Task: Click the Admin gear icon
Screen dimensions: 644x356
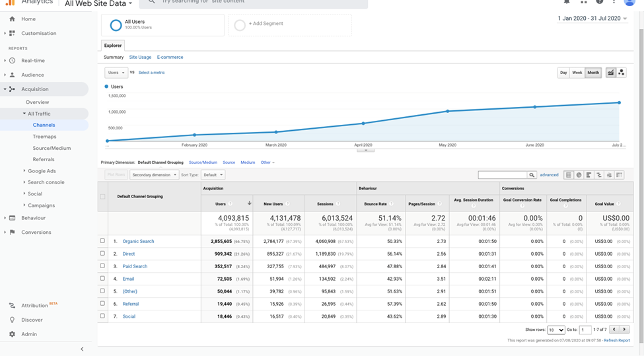Action: click(x=12, y=334)
